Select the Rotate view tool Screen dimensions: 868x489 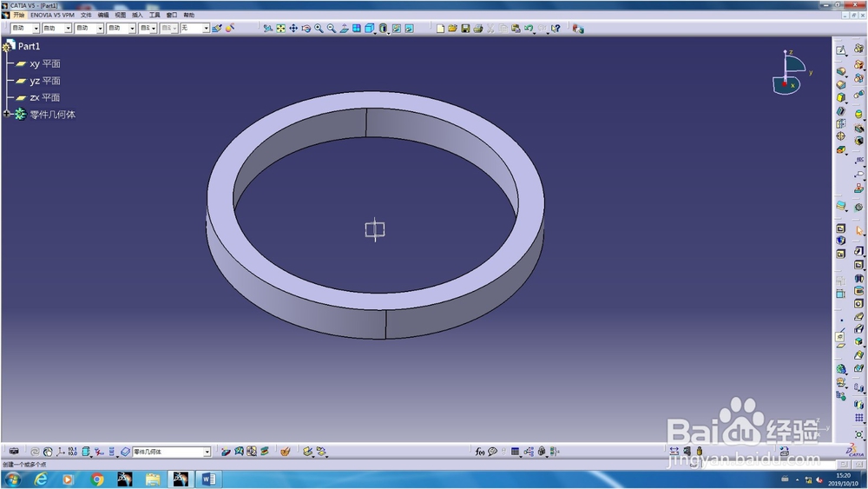pos(306,29)
